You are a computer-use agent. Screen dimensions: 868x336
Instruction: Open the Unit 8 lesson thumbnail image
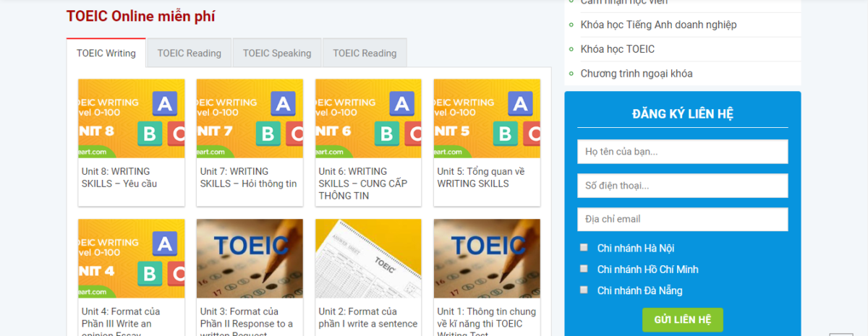132,119
